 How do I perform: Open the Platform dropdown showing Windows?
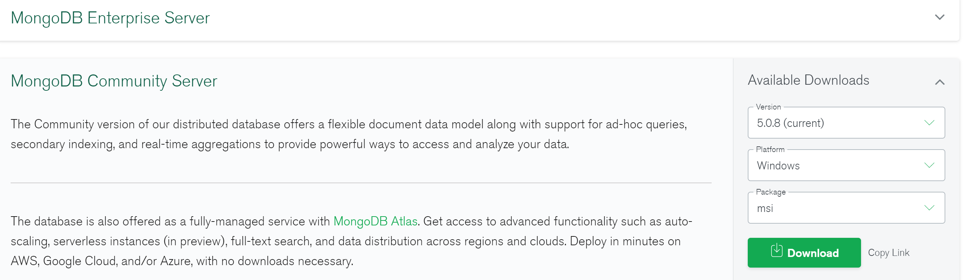(x=846, y=165)
